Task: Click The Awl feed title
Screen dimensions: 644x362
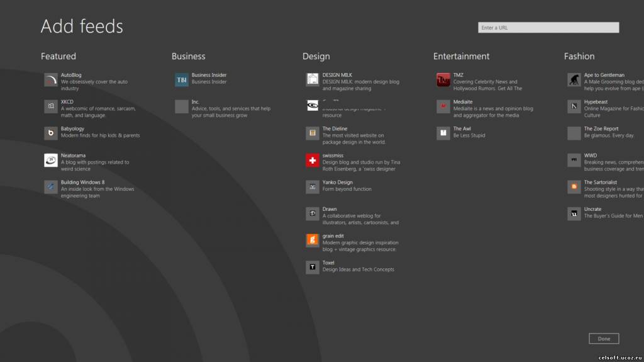Action: (462, 129)
